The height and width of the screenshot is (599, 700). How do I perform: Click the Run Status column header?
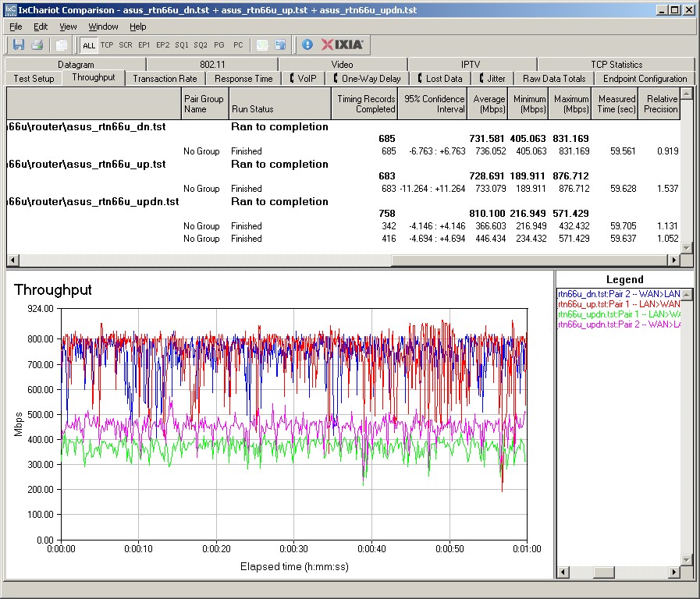tap(280, 104)
